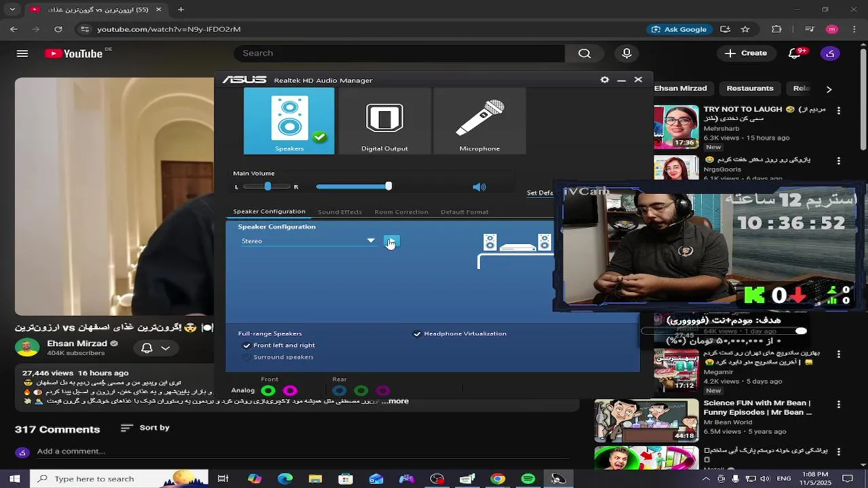This screenshot has width=868, height=488.
Task: Select the Digital Output device
Action: click(384, 121)
